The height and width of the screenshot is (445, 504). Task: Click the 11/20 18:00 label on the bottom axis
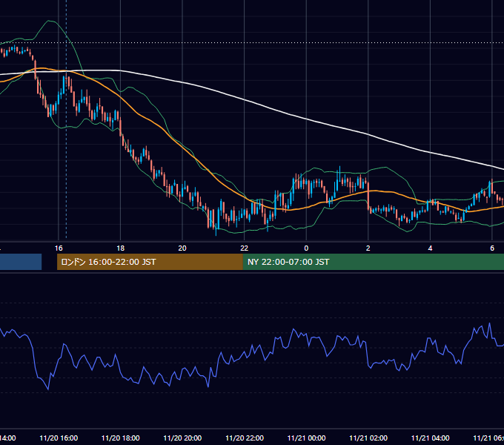pyautogui.click(x=121, y=438)
